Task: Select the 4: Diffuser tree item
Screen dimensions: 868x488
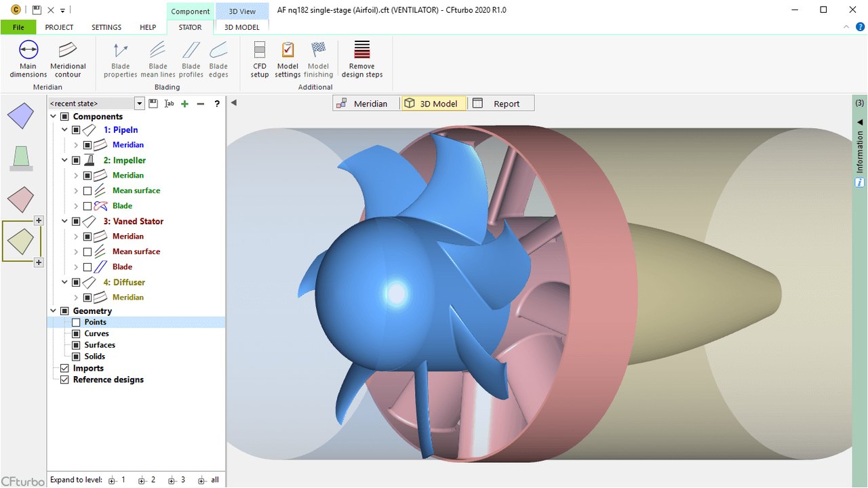Action: [124, 283]
